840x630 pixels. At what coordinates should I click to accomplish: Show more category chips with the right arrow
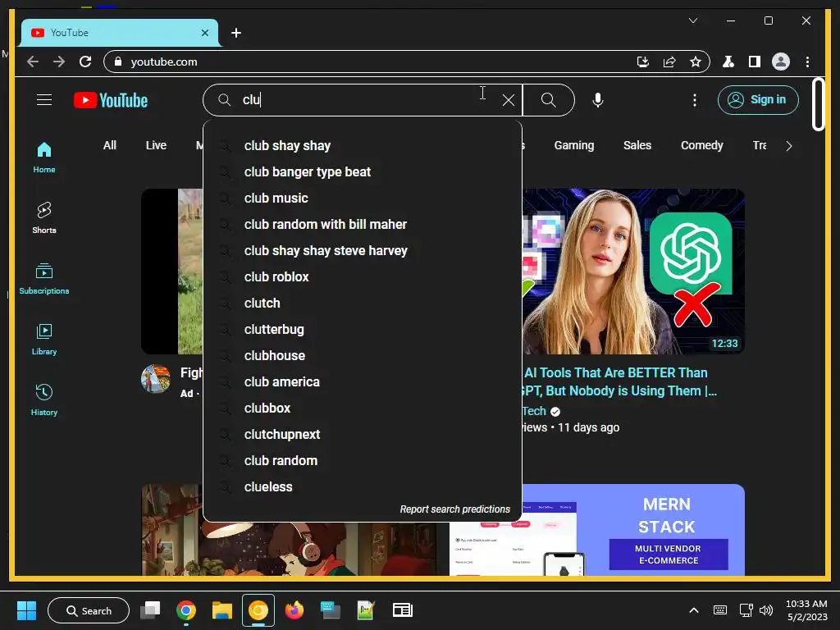pos(788,146)
